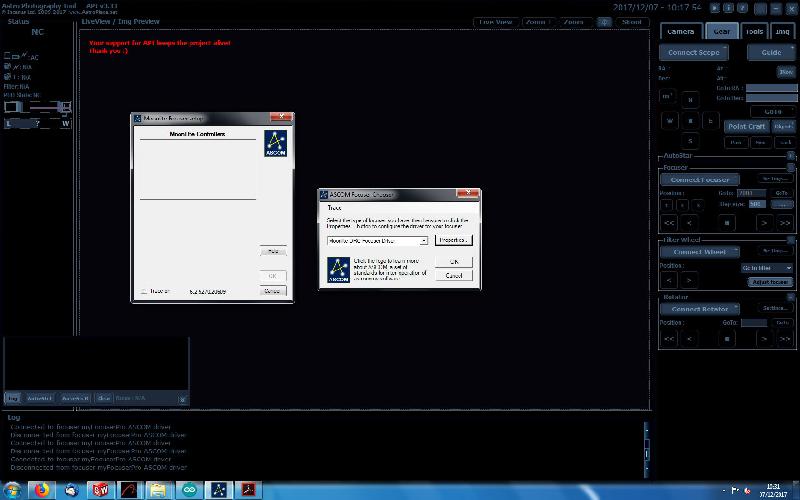Click the Focuser step size field
The width and height of the screenshot is (800, 500).
(757, 204)
